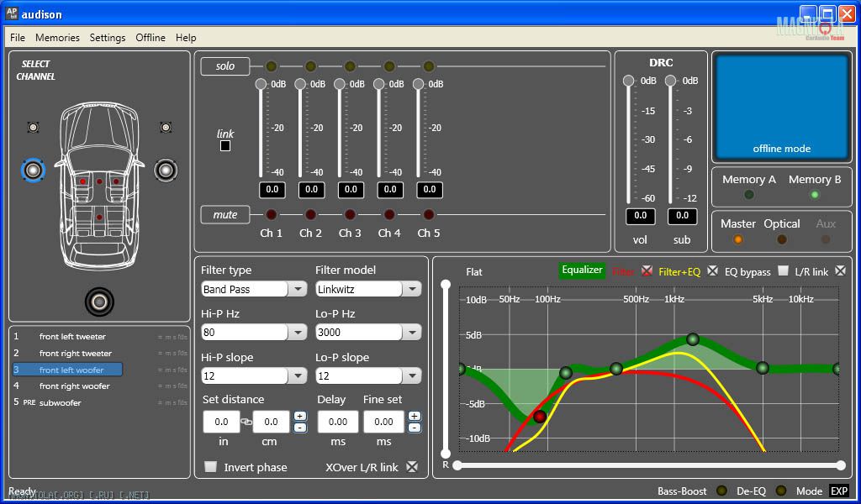Toggle the De-EQ indicator
This screenshot has height=504, width=861.
click(x=781, y=491)
